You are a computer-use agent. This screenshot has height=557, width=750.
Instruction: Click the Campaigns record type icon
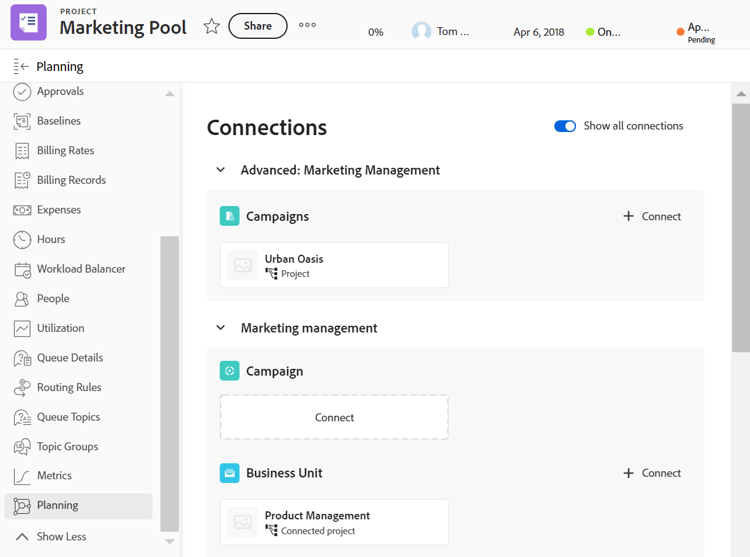tap(229, 216)
